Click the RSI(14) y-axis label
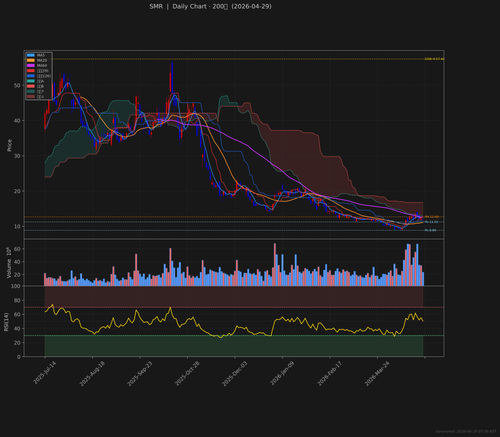The image size is (500, 437). (x=6, y=322)
